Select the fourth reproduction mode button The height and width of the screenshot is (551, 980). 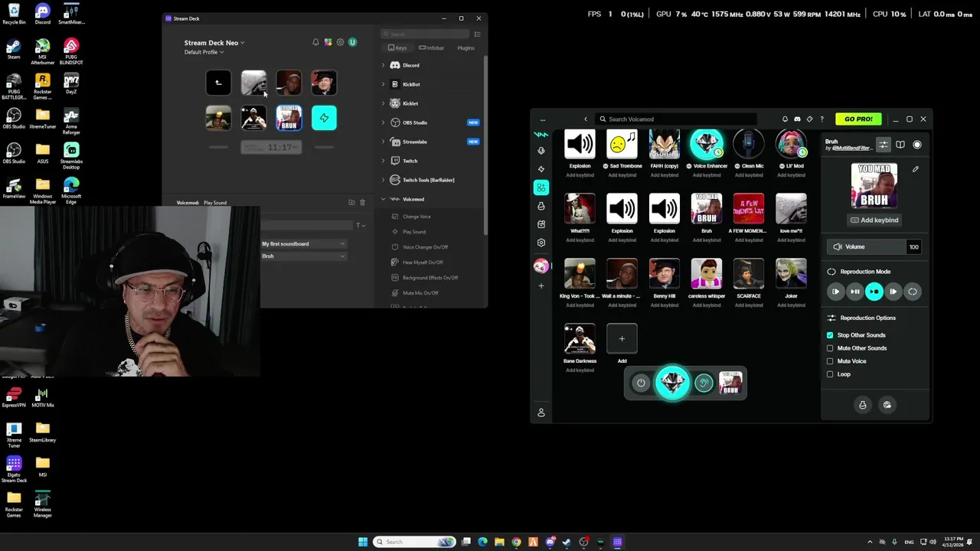893,292
